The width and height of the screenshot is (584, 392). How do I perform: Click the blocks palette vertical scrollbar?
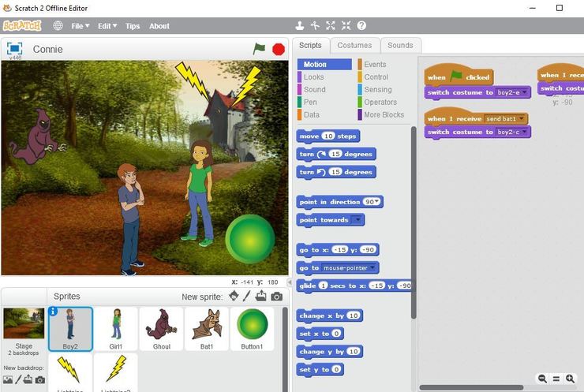pyautogui.click(x=414, y=222)
